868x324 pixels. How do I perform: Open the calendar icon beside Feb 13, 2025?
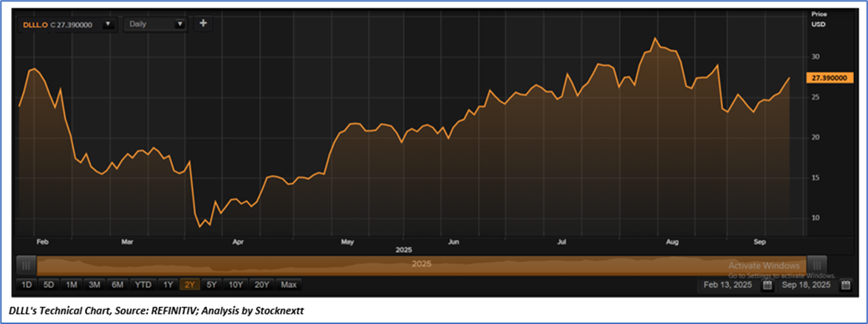point(768,286)
